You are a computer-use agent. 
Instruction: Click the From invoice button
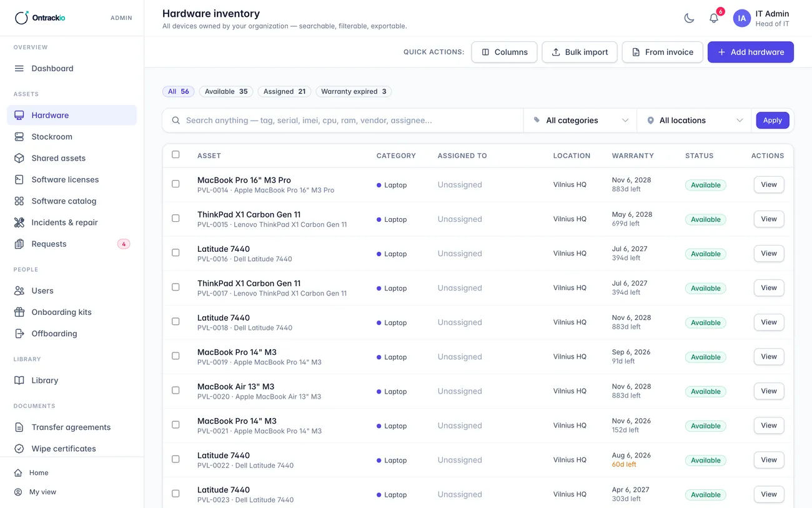(663, 52)
